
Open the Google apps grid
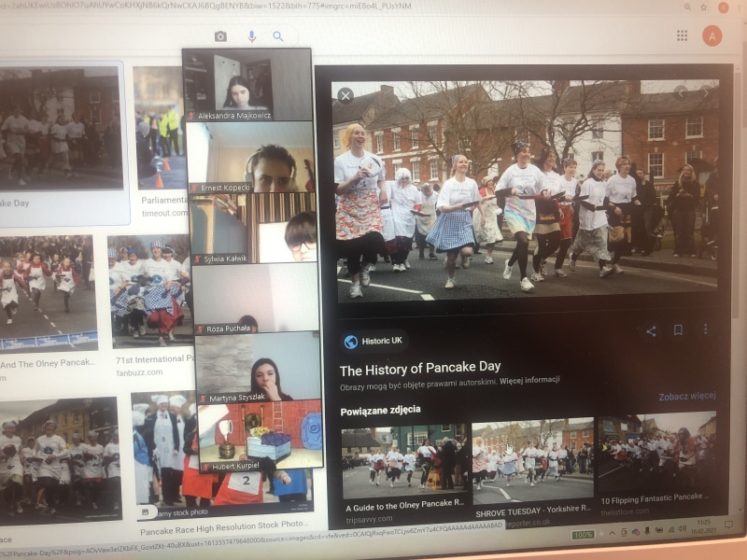[682, 35]
